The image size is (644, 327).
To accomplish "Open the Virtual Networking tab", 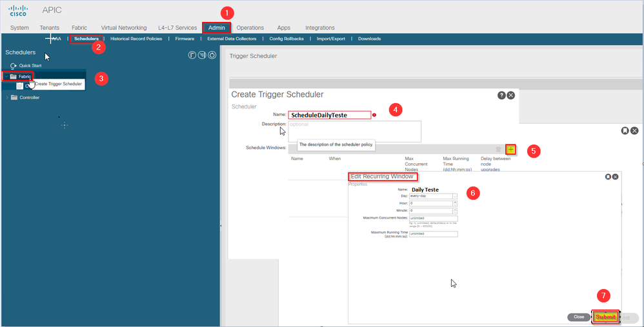I will click(x=124, y=28).
